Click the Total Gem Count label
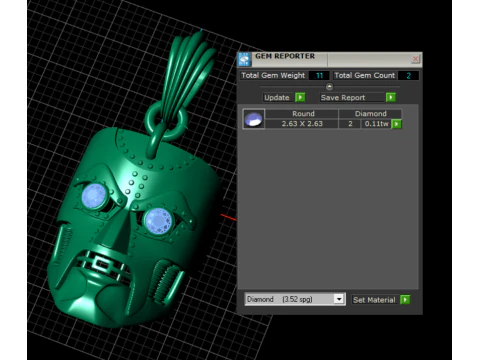 pyautogui.click(x=365, y=76)
